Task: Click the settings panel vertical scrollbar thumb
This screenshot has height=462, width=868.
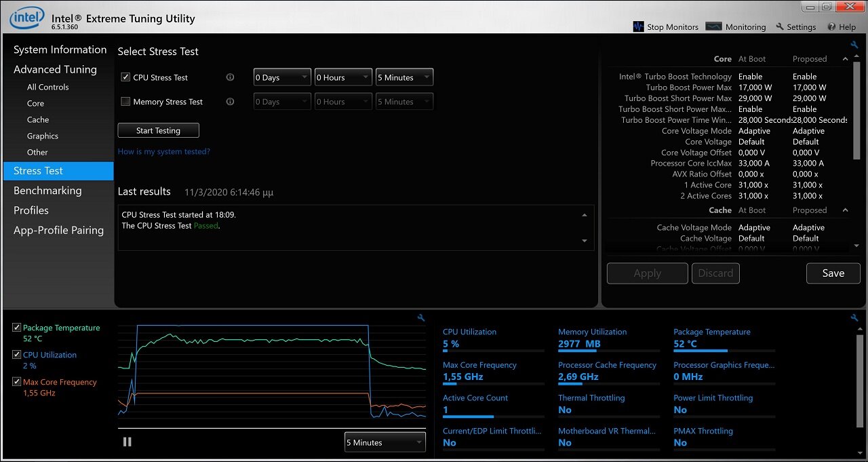Action: (x=856, y=111)
